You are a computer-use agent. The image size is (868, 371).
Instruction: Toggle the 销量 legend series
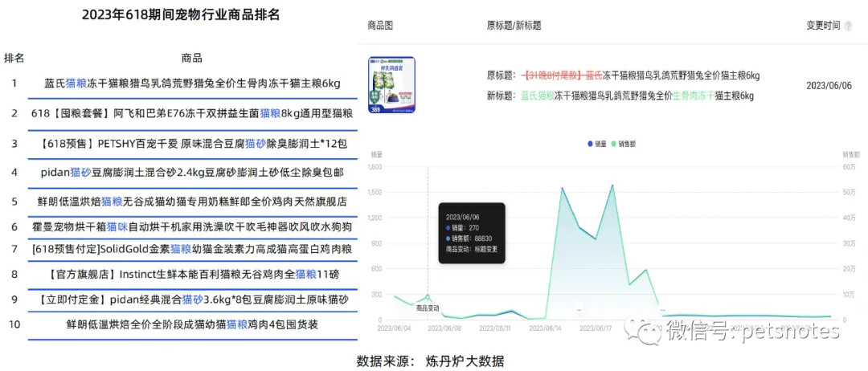[597, 144]
